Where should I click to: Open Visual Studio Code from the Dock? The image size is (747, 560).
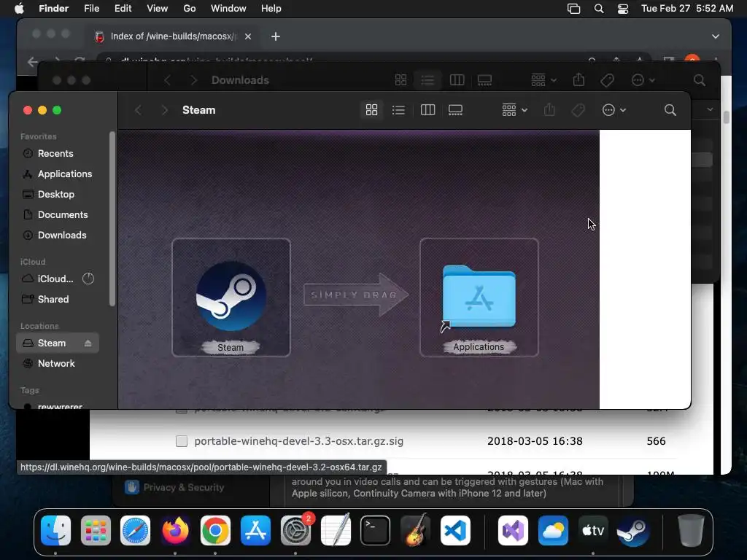tap(455, 530)
